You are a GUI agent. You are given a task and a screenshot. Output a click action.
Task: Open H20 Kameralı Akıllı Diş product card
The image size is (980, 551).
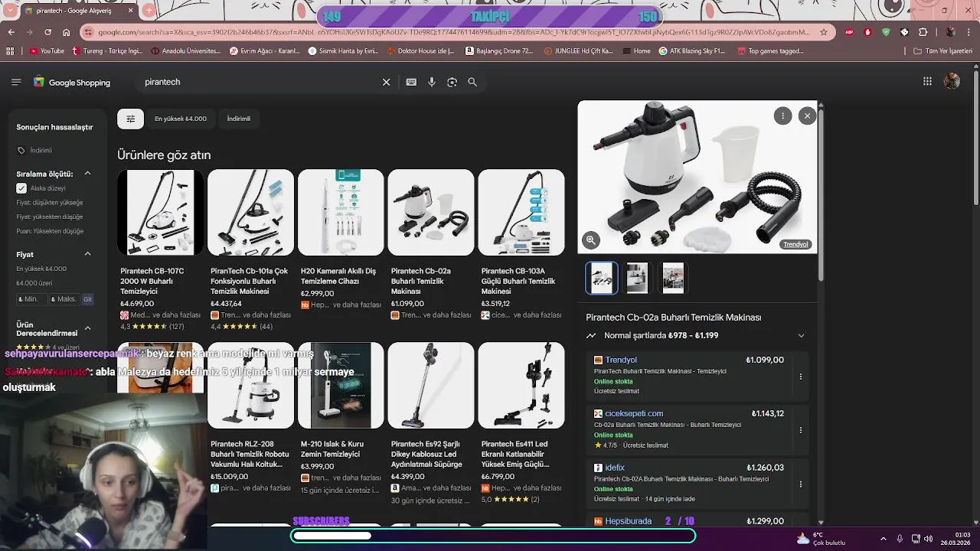pos(341,240)
